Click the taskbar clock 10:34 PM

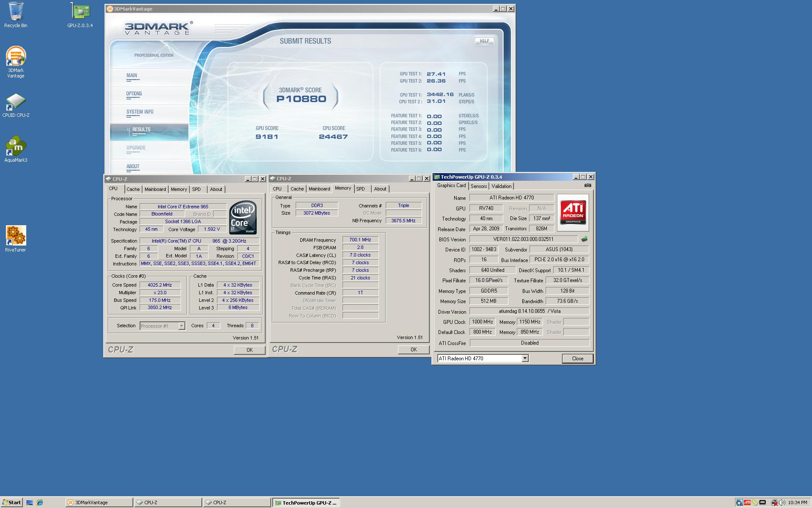click(x=798, y=502)
